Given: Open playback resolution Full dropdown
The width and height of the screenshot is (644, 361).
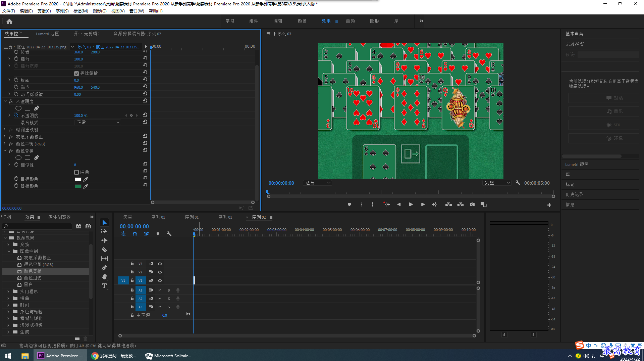Looking at the screenshot, I should (497, 183).
